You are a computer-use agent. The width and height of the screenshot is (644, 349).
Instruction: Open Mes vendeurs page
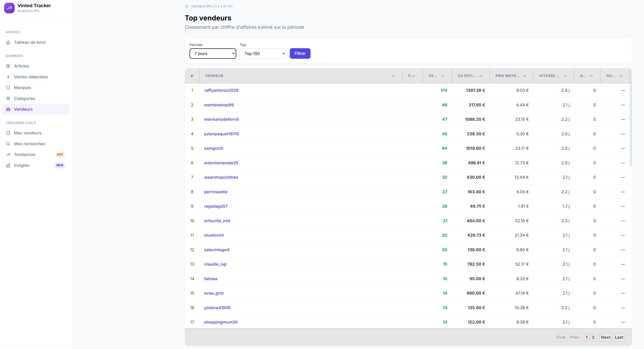[x=35, y=133]
